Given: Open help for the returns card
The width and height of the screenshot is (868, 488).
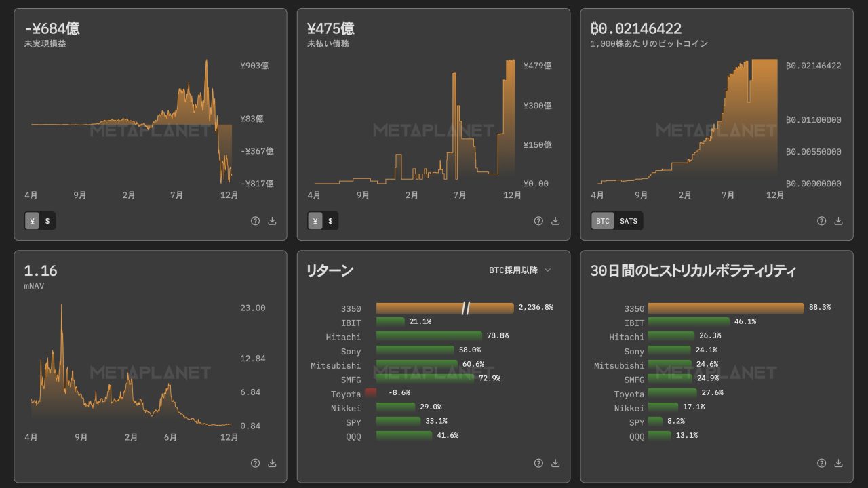Looking at the screenshot, I should (538, 464).
